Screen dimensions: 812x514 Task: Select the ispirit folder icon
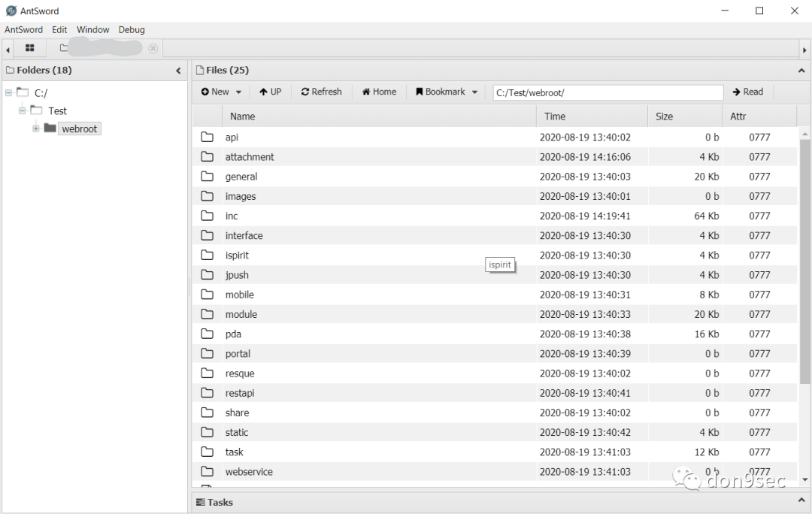208,255
